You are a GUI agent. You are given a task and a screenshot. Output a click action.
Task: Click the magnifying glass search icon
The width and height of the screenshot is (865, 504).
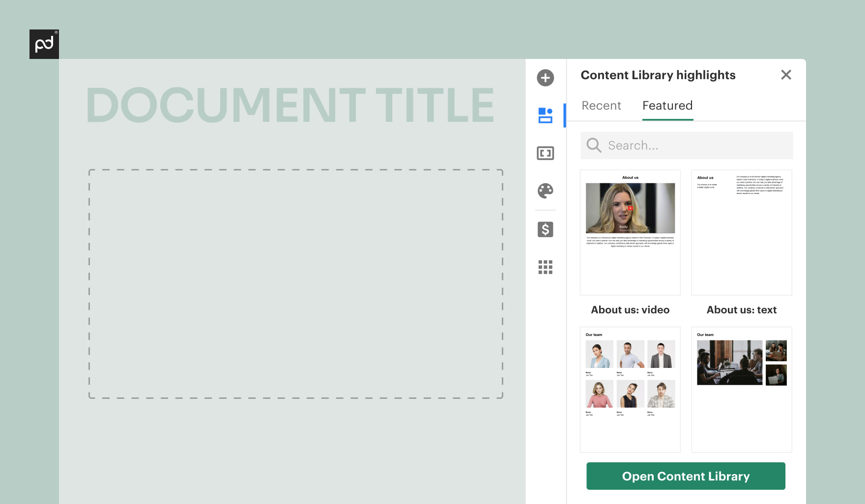click(x=593, y=145)
